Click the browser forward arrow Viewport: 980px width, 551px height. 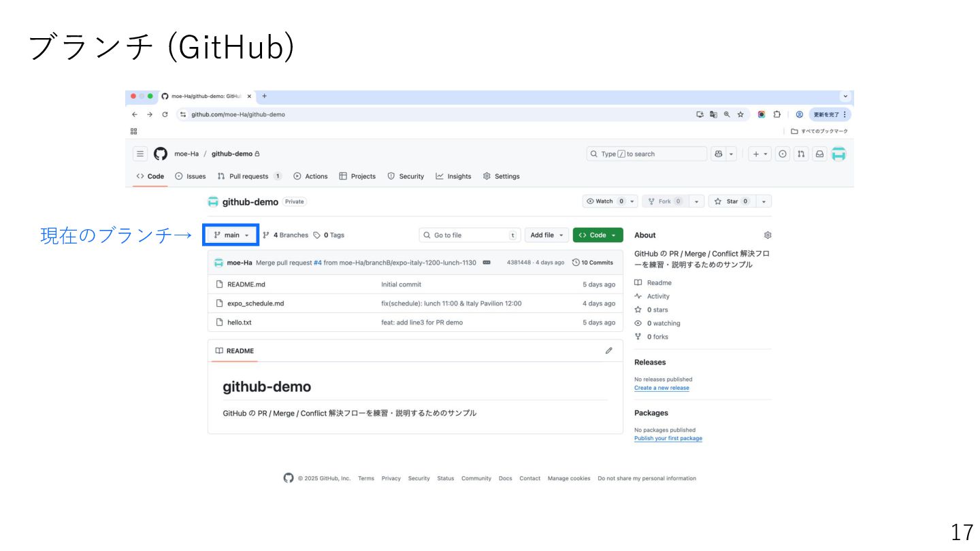click(150, 114)
